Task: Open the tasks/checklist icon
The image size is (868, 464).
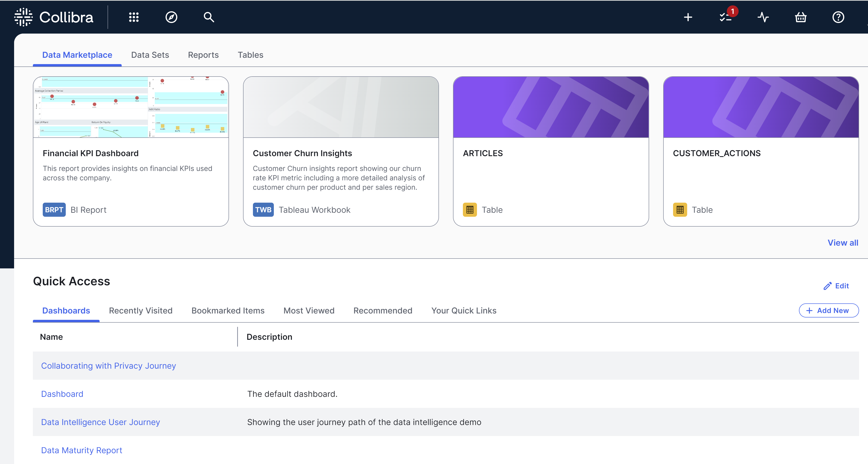Action: click(726, 17)
